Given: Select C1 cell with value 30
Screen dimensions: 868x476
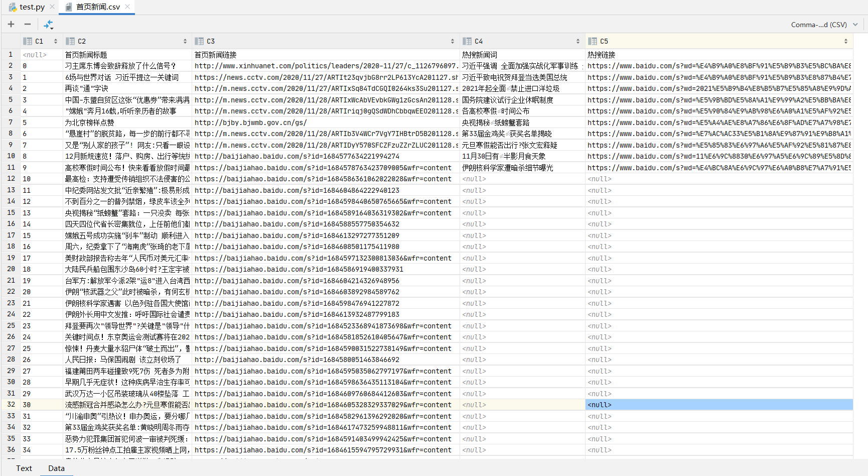Looking at the screenshot, I should click(42, 405).
